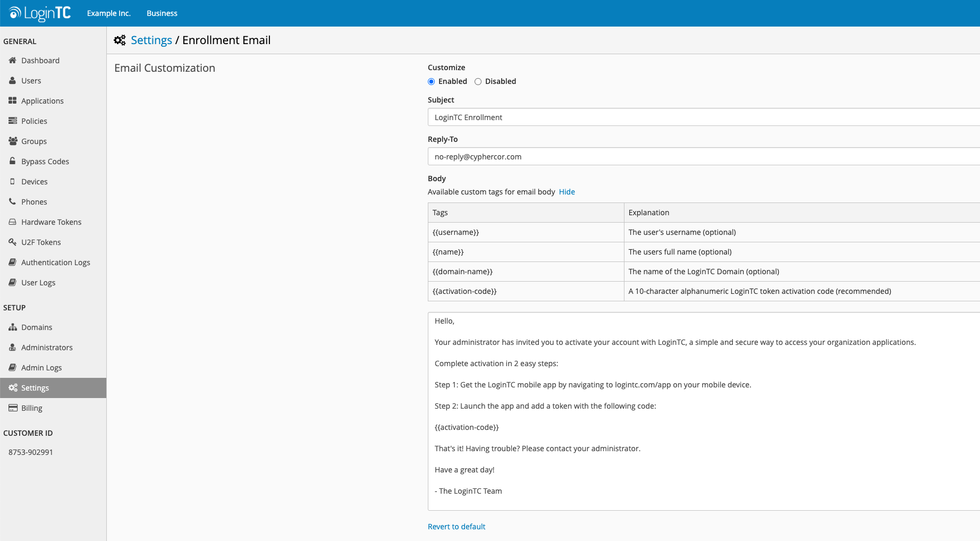The width and height of the screenshot is (980, 541).
Task: Click the Admin Logs book icon
Action: [x=12, y=367]
